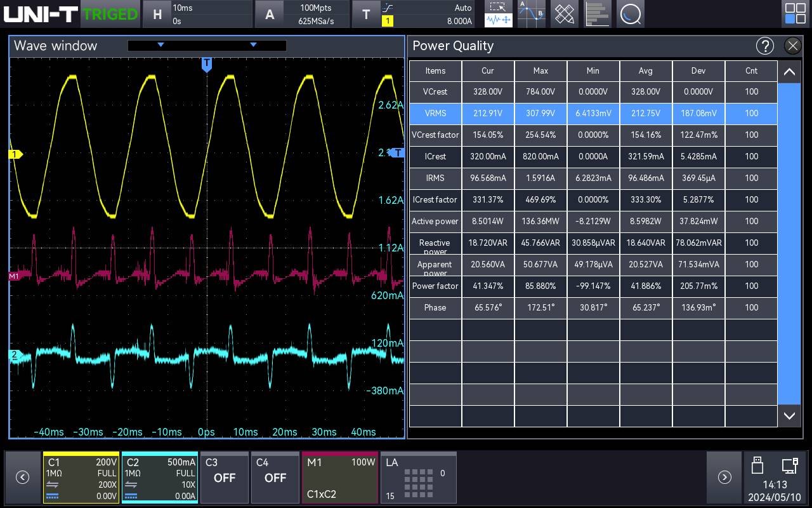The image size is (812, 508).
Task: Open Power Quality help with question mark
Action: (x=765, y=46)
